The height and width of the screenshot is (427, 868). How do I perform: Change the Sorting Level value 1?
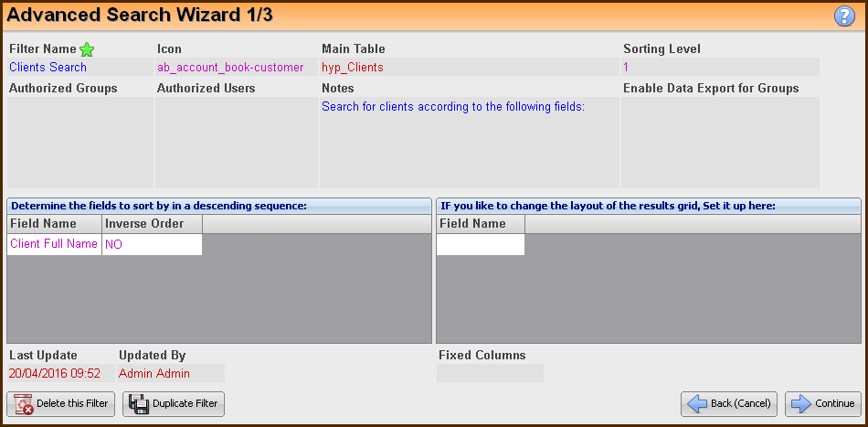(720, 67)
